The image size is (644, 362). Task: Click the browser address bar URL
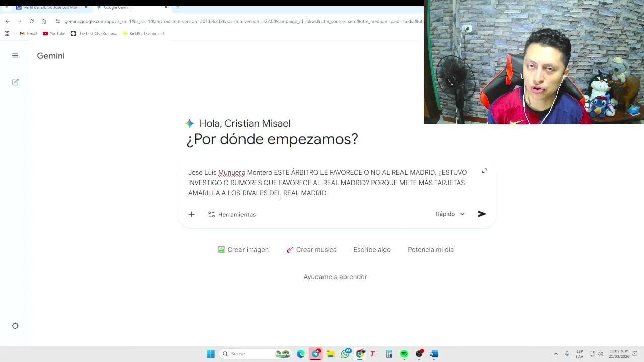pos(244,21)
